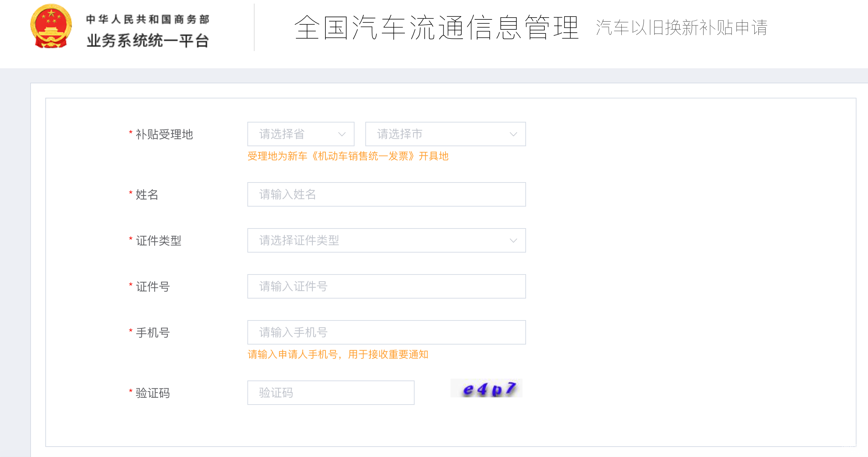Click the 姓名 field label
Image resolution: width=868 pixels, height=457 pixels.
(147, 195)
